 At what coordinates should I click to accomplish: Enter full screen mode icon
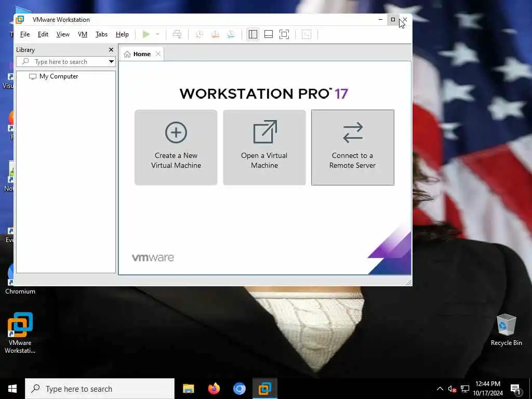[284, 34]
